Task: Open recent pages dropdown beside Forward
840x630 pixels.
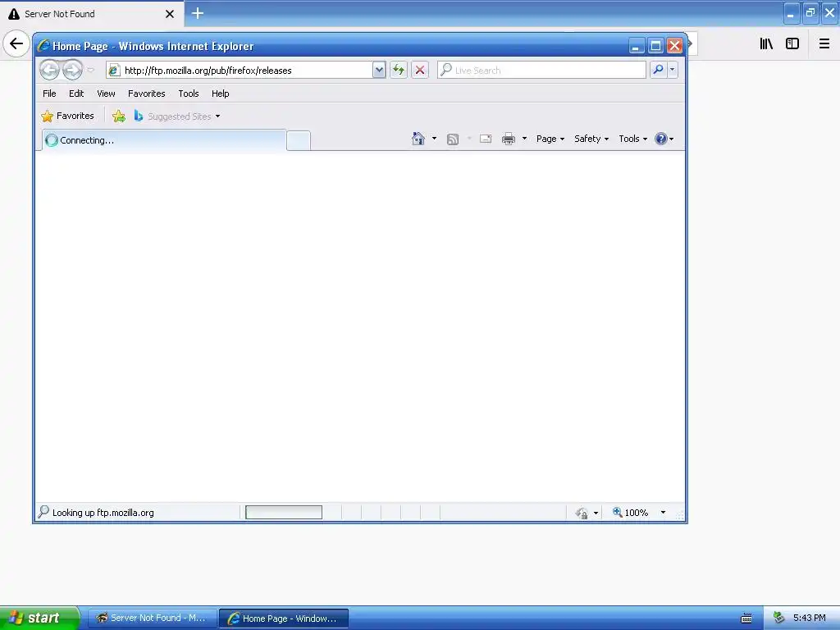Action: 90,70
